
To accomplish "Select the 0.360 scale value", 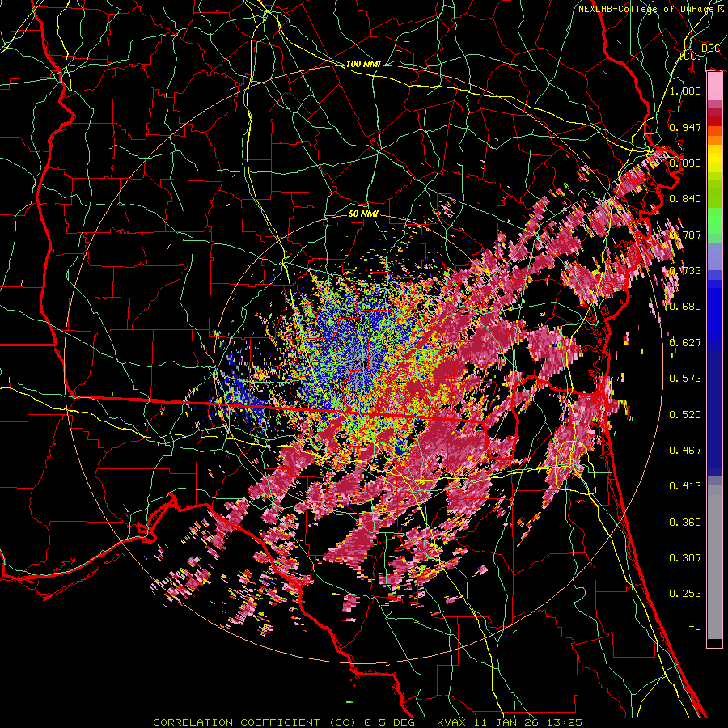I will pos(685,523).
